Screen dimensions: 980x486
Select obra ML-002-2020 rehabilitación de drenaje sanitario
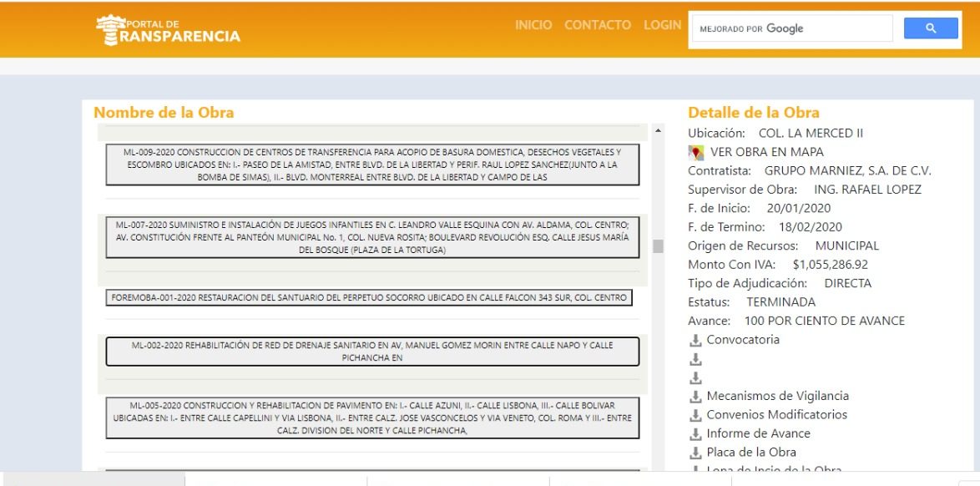(x=372, y=352)
